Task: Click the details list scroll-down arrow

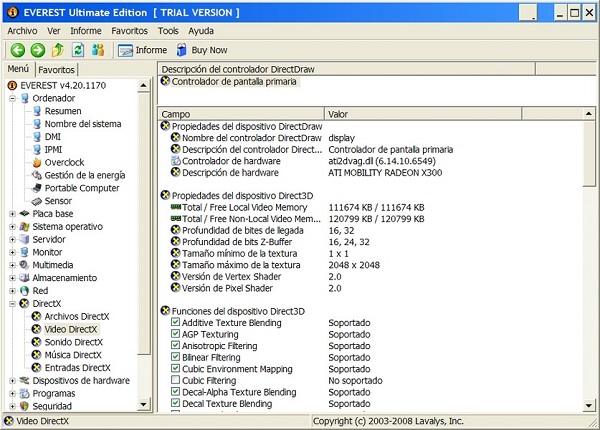Action: point(589,405)
